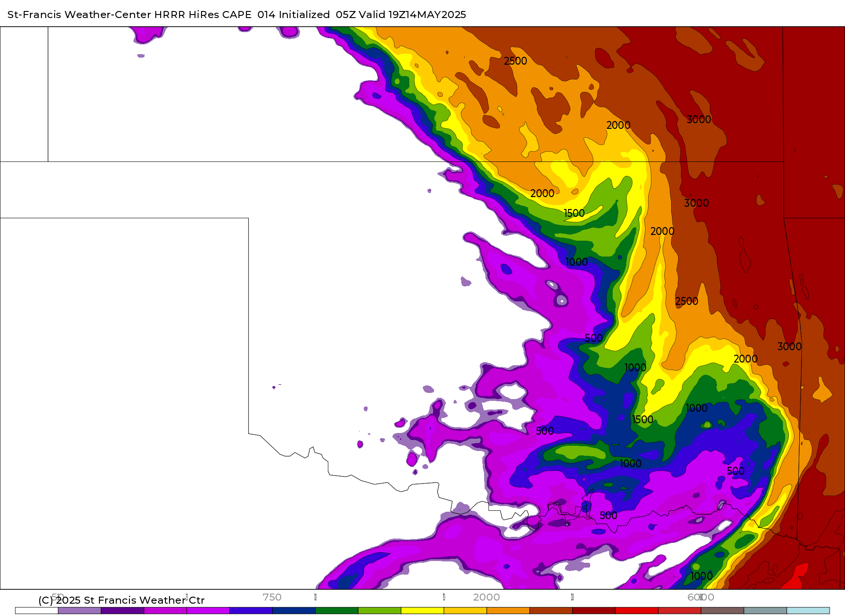Click the 1000 contour label at the bottom map edge

(702, 576)
